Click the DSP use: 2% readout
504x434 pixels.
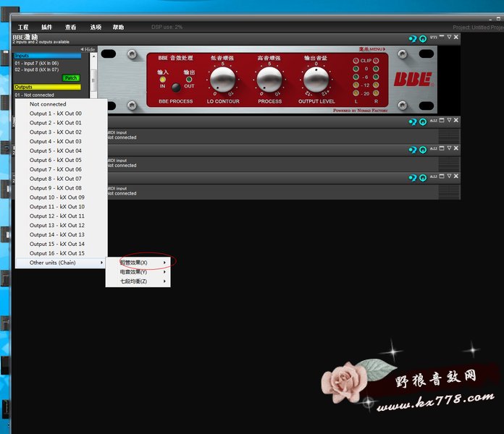coord(167,27)
